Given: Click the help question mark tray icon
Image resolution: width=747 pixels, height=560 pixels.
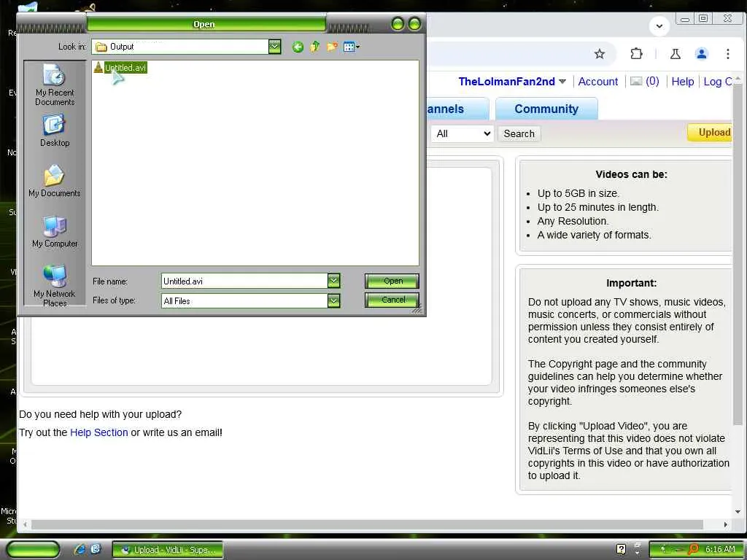Looking at the screenshot, I should pos(621,549).
